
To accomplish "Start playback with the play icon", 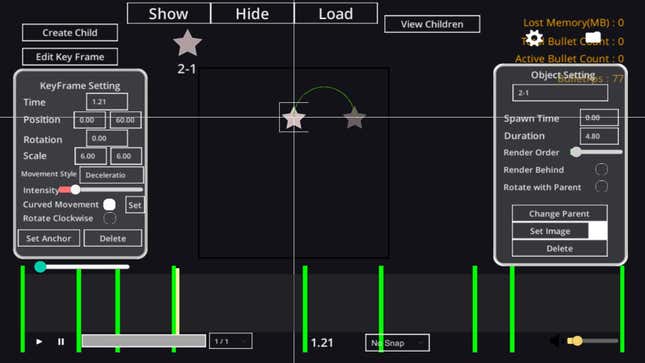I will click(x=39, y=342).
